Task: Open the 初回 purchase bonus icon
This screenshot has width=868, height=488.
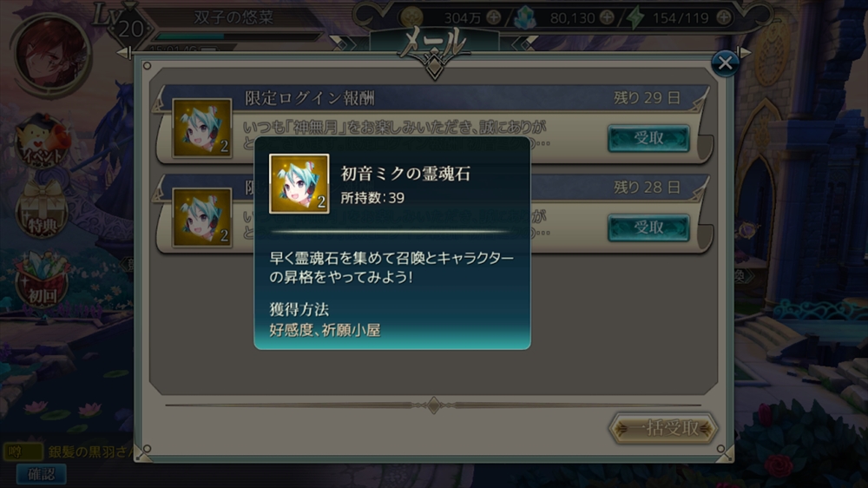Action: tap(42, 279)
